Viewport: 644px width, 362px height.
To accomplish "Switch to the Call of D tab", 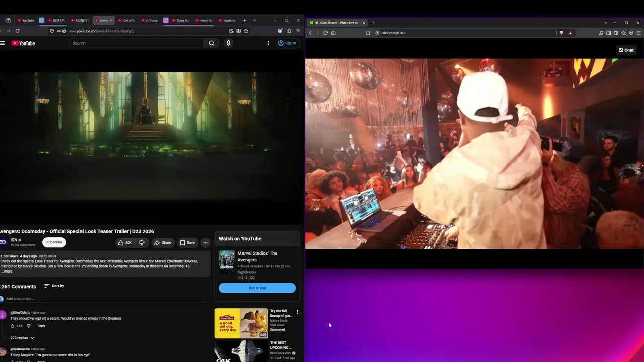I will pos(126,20).
